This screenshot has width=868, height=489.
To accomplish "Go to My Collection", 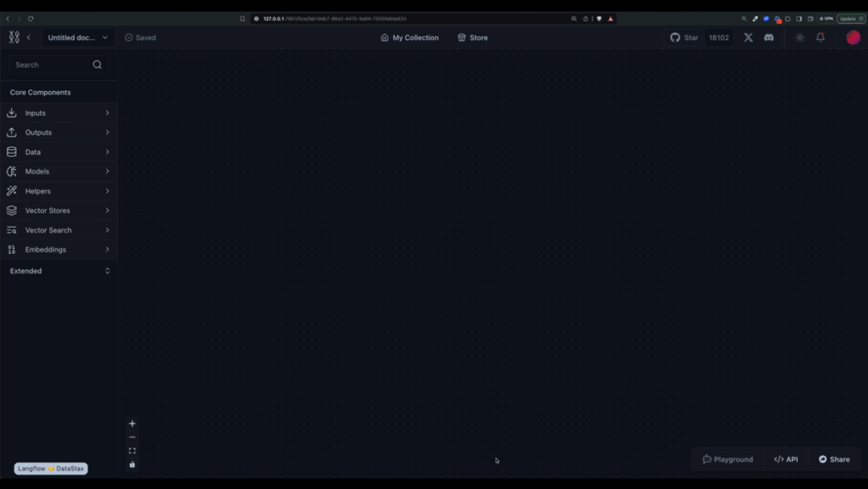I will 409,37.
